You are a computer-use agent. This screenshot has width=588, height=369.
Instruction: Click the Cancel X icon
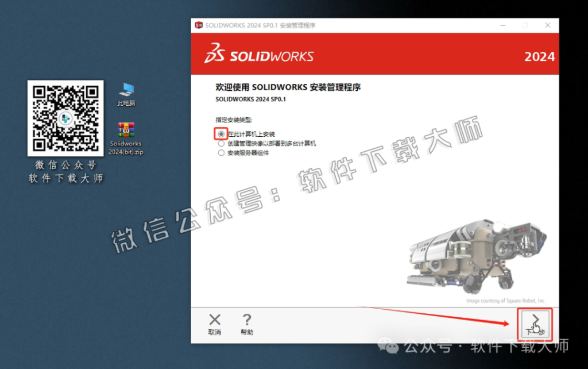214,320
